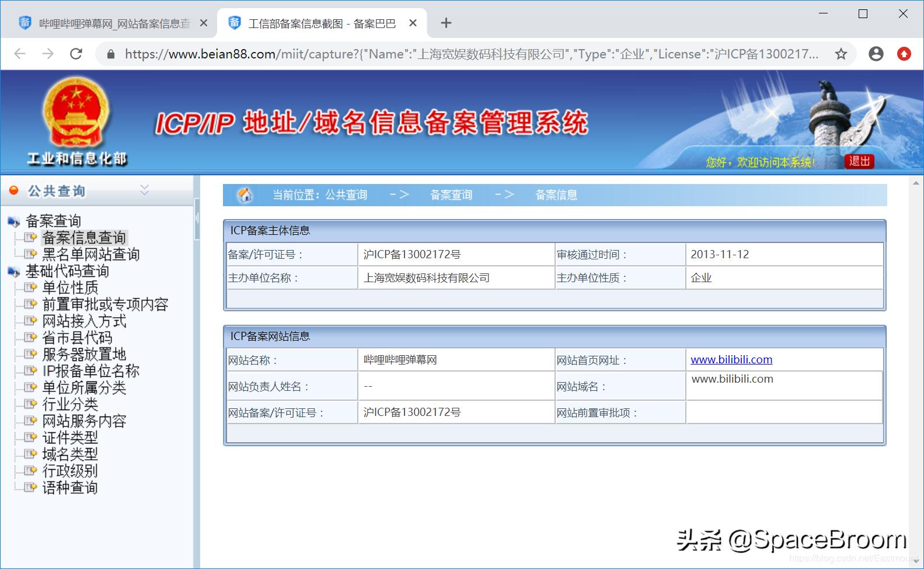This screenshot has height=569, width=924.
Task: Close the 工信部备案信息截图 tab
Action: point(413,23)
